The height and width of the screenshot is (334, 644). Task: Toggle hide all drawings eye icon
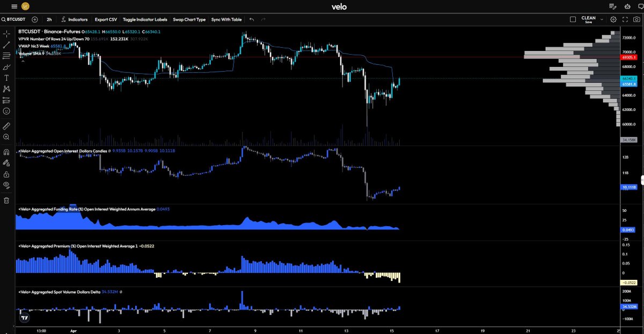pos(6,185)
